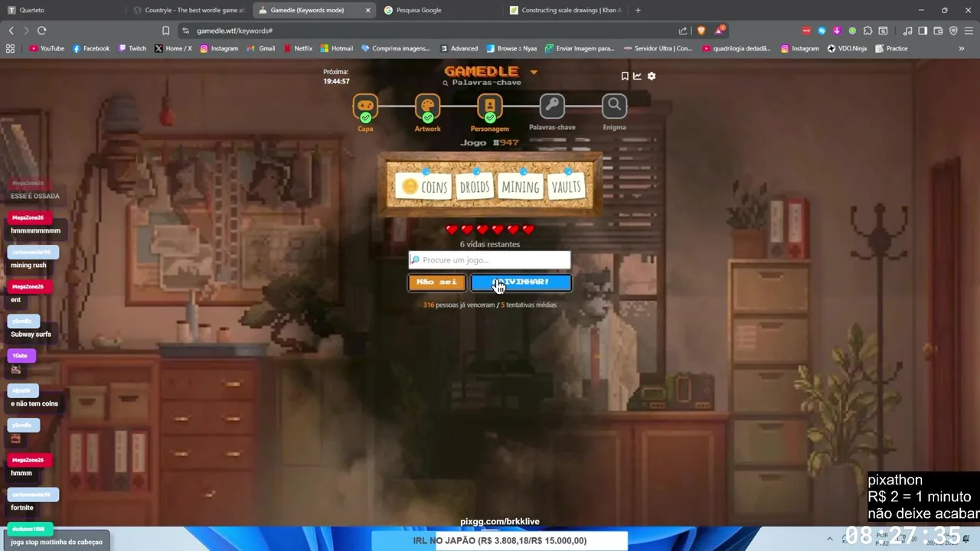The image size is (980, 551).
Task: Click the VAULTS keyword note
Action: click(566, 187)
